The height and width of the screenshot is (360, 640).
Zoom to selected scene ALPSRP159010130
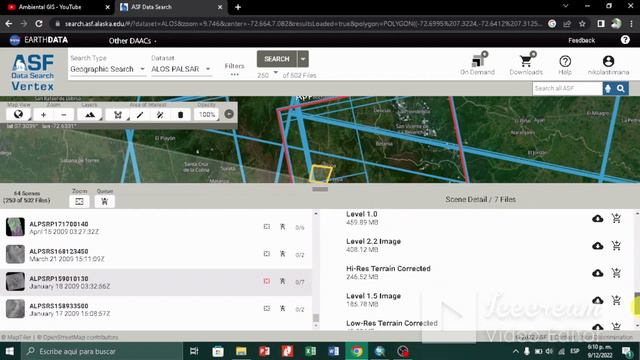point(267,281)
